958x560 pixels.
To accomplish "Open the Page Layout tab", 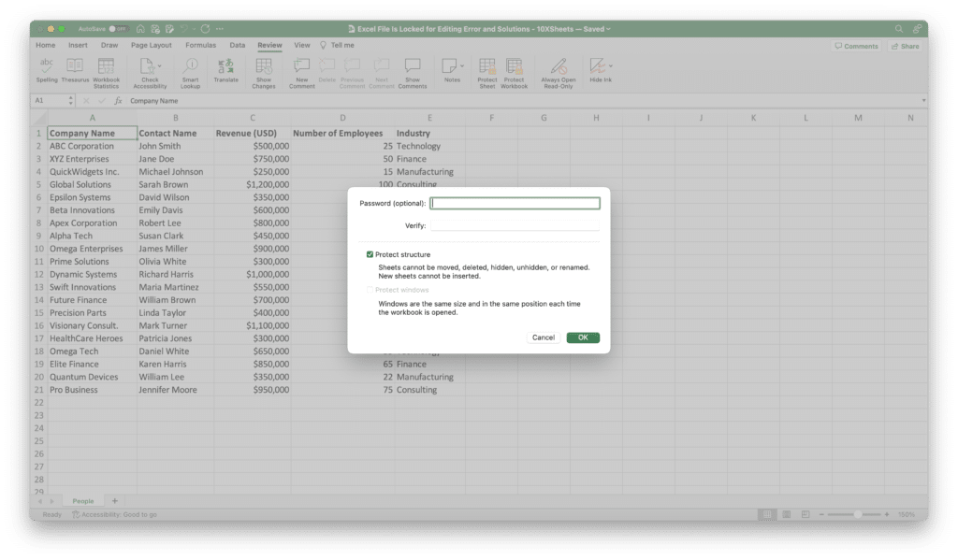I will pos(151,45).
